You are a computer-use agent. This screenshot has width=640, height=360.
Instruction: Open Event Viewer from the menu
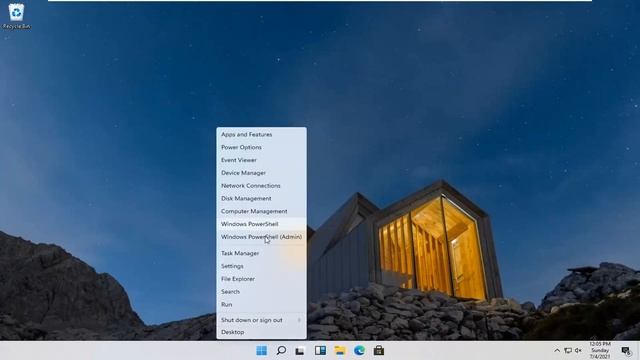[262, 160]
